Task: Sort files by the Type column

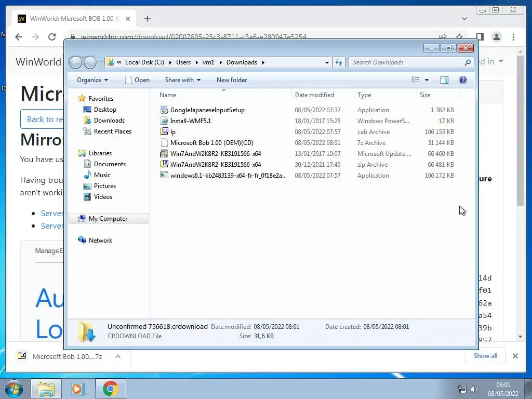Action: click(385, 95)
